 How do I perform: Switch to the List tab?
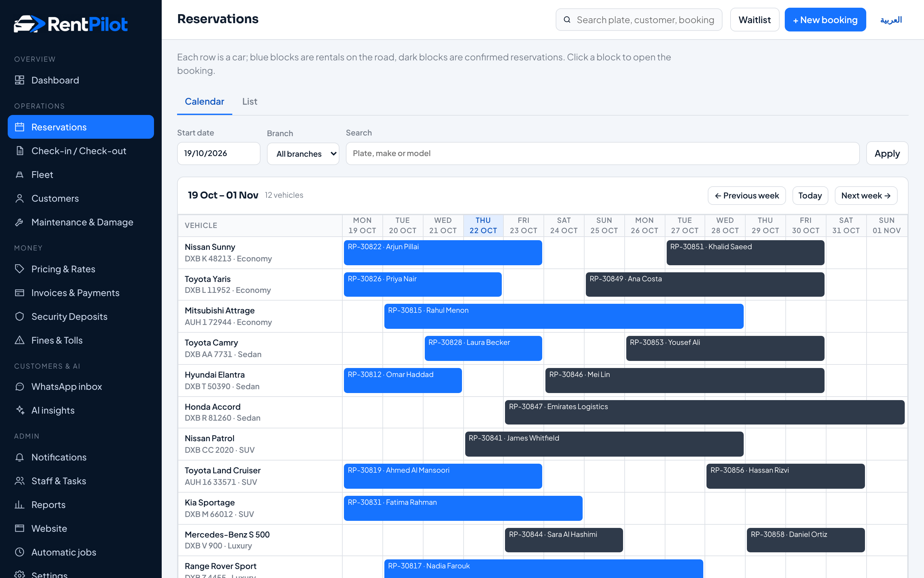[x=250, y=101]
